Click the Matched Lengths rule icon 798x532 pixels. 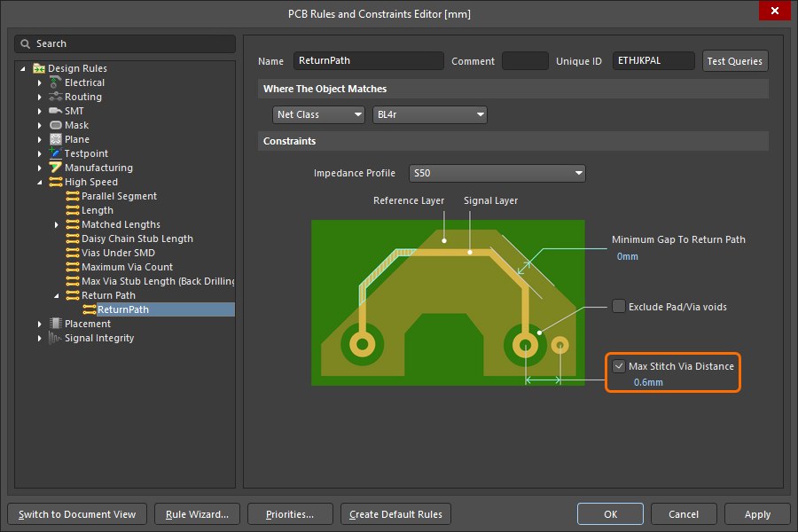[x=73, y=224]
